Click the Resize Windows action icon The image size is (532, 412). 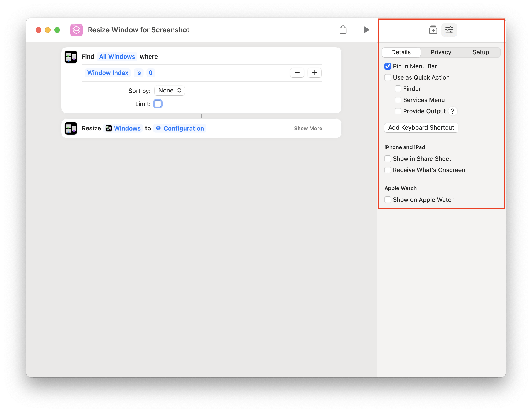click(x=71, y=128)
